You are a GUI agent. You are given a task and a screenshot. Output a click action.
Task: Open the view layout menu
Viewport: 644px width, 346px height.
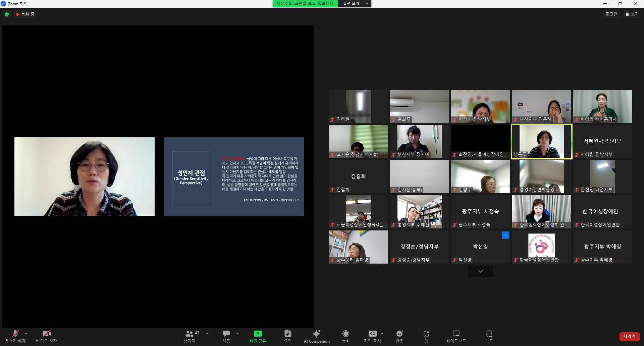tap(632, 14)
